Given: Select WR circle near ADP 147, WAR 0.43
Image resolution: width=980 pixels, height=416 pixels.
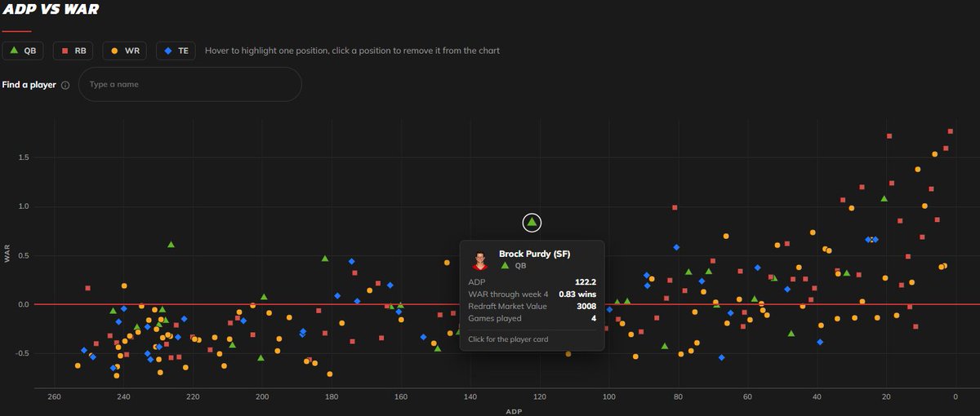Looking at the screenshot, I should tap(447, 263).
